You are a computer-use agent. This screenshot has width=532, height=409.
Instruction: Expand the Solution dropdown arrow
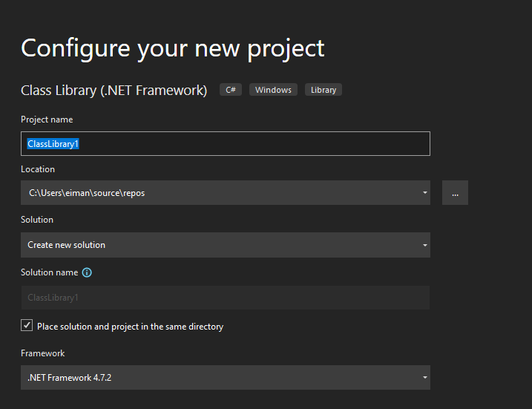(x=425, y=245)
